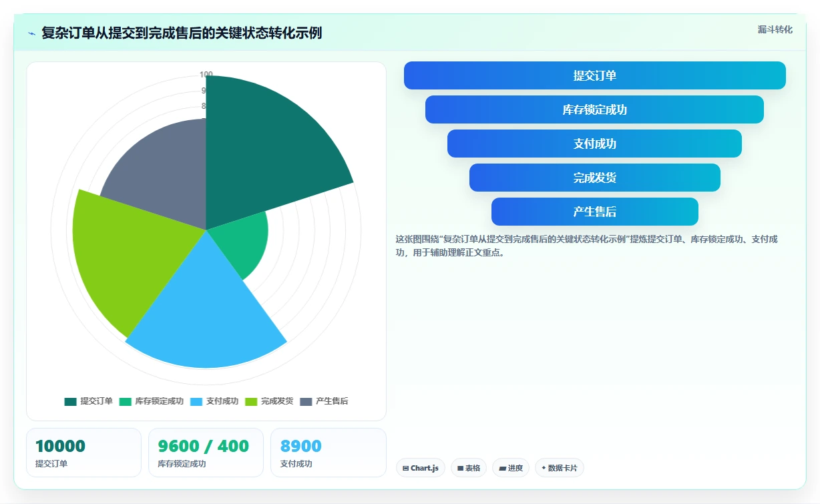Click the 100 radial axis label
Viewport: 820px width, 504px height.
[206, 75]
